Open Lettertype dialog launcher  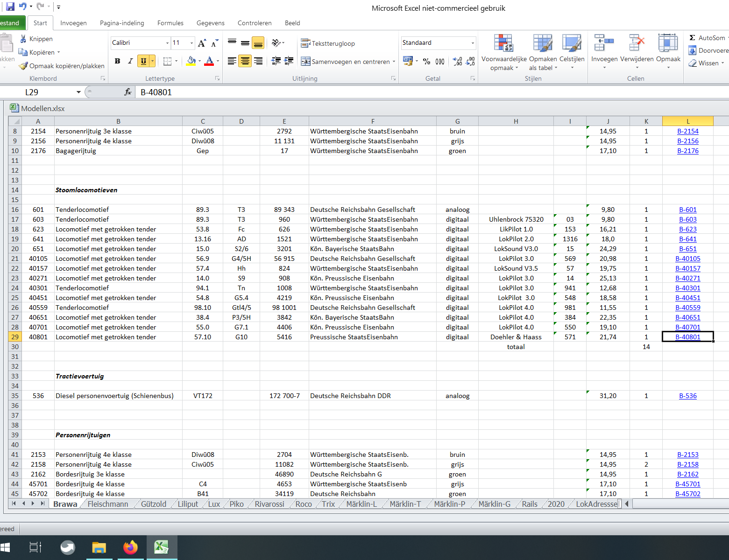point(217,78)
